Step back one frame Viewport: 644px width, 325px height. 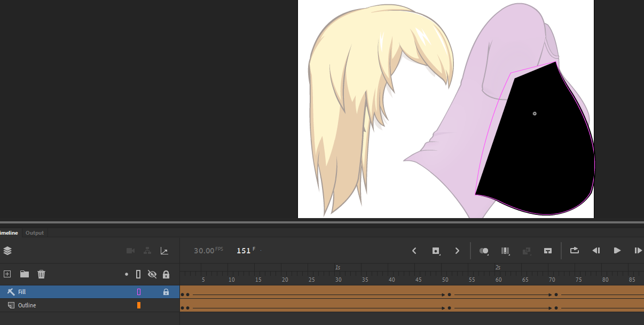coord(596,251)
